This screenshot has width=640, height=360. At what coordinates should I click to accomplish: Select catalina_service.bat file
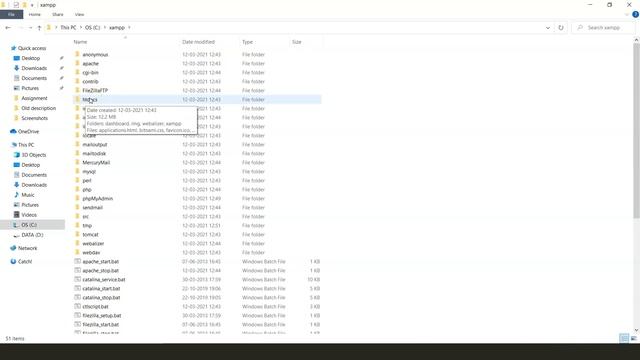(104, 279)
